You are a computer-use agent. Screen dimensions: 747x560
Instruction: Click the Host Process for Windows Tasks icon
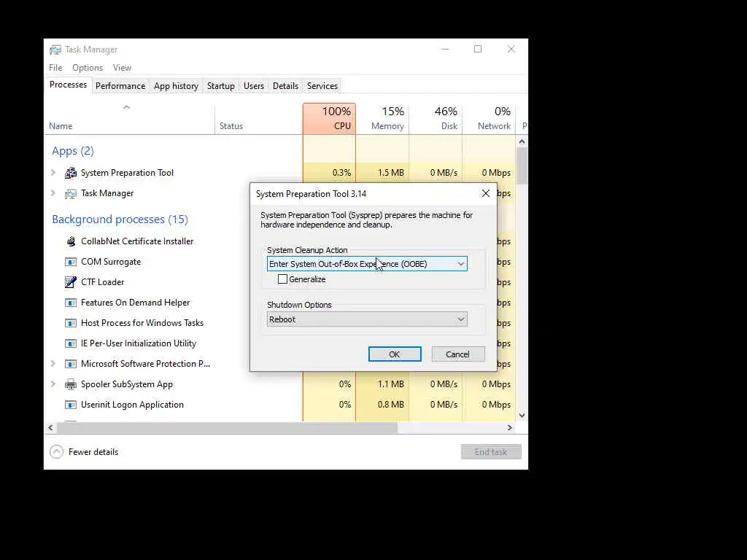coord(71,323)
